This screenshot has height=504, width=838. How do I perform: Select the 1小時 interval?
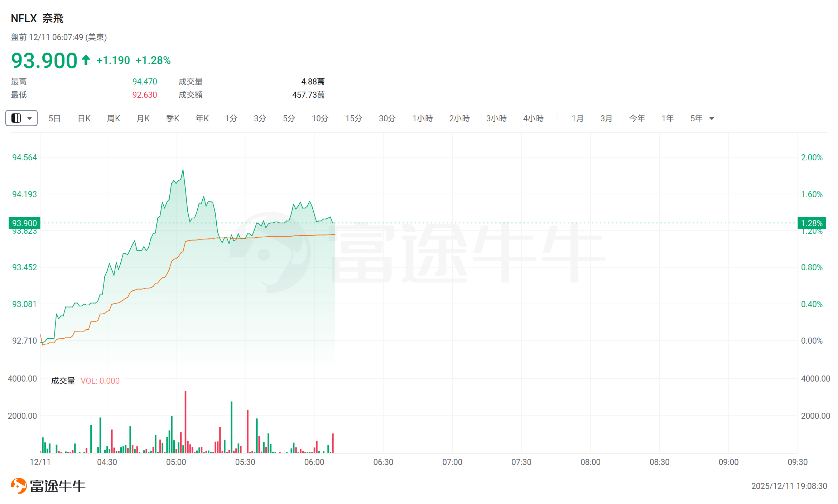[423, 118]
